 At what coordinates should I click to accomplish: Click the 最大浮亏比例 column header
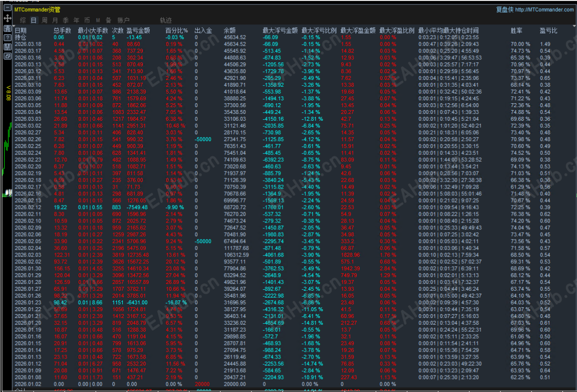319,31
